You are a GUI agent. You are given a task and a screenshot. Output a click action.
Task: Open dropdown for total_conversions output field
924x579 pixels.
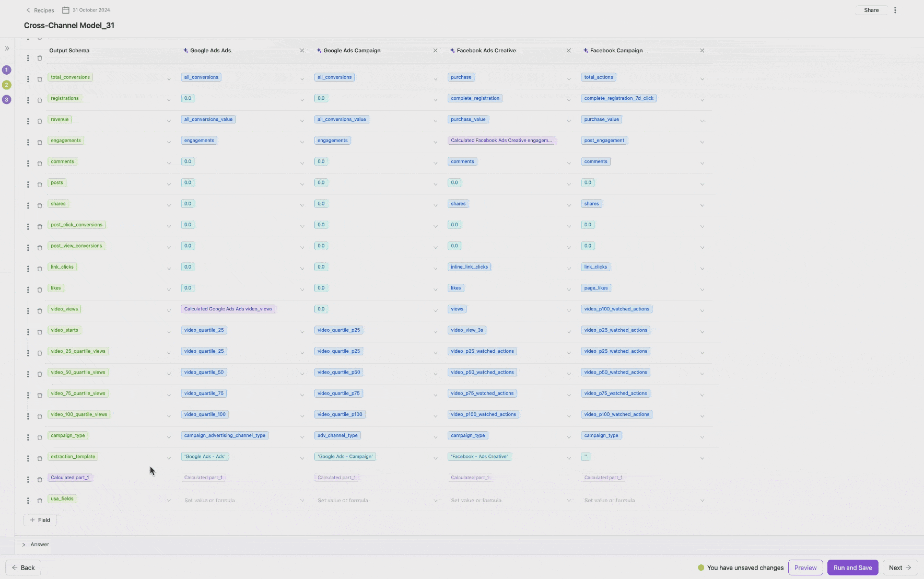169,79
